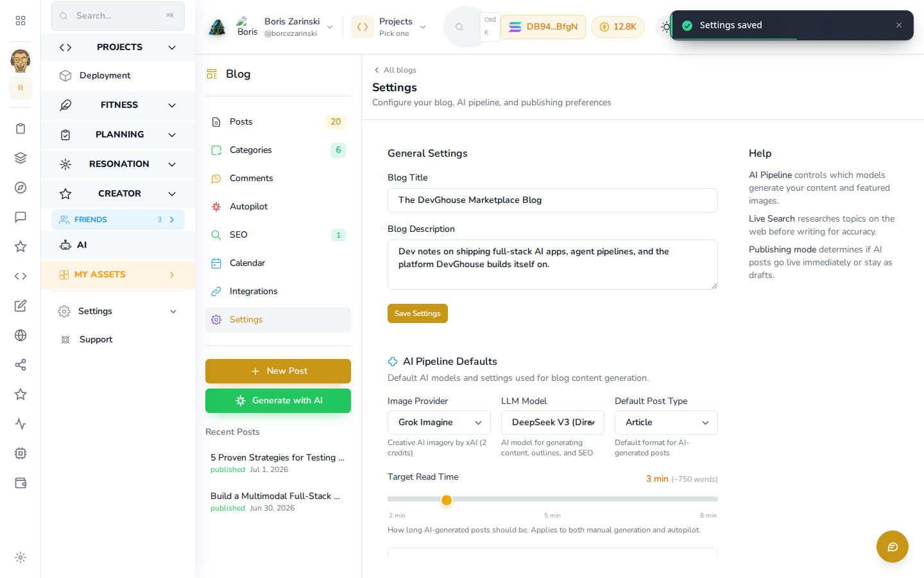The image size is (924, 578).
Task: Open the wallet icon in left rail
Action: pyautogui.click(x=21, y=483)
